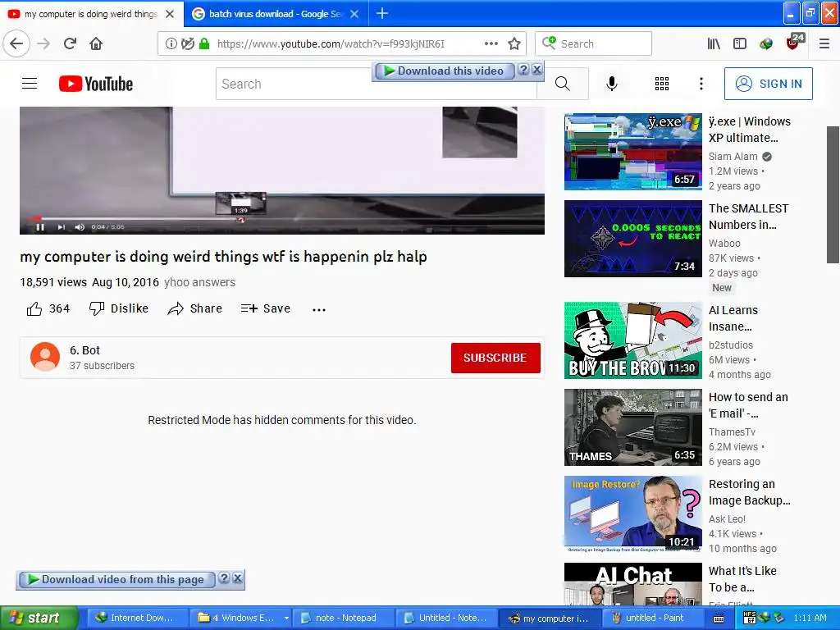The height and width of the screenshot is (630, 840).
Task: Click the browser forward arrow
Action: point(43,43)
